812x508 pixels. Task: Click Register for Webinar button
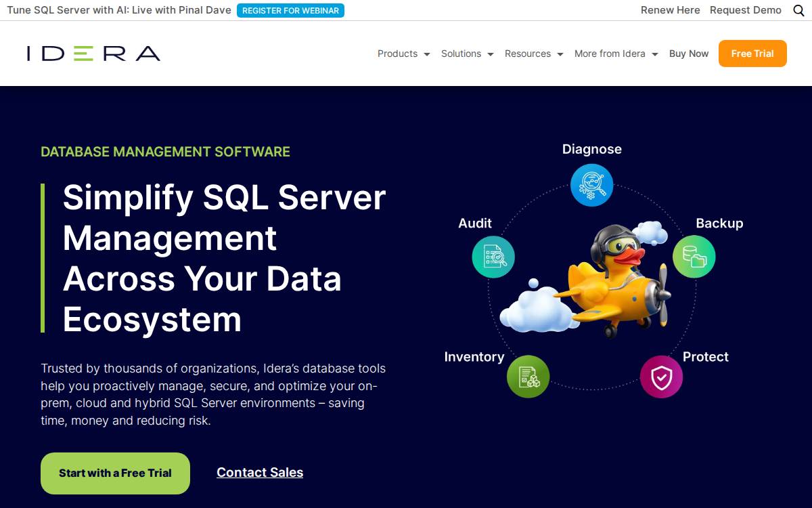(290, 10)
